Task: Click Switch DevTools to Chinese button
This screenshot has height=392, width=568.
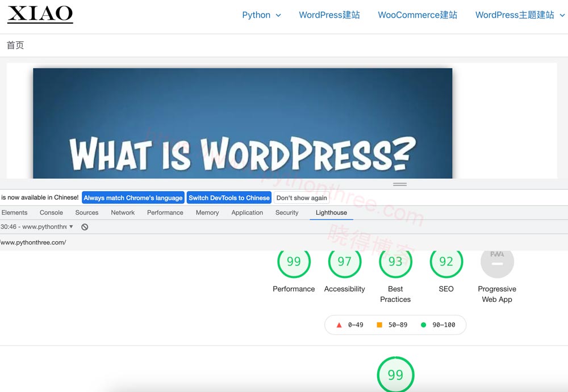Action: coord(229,198)
